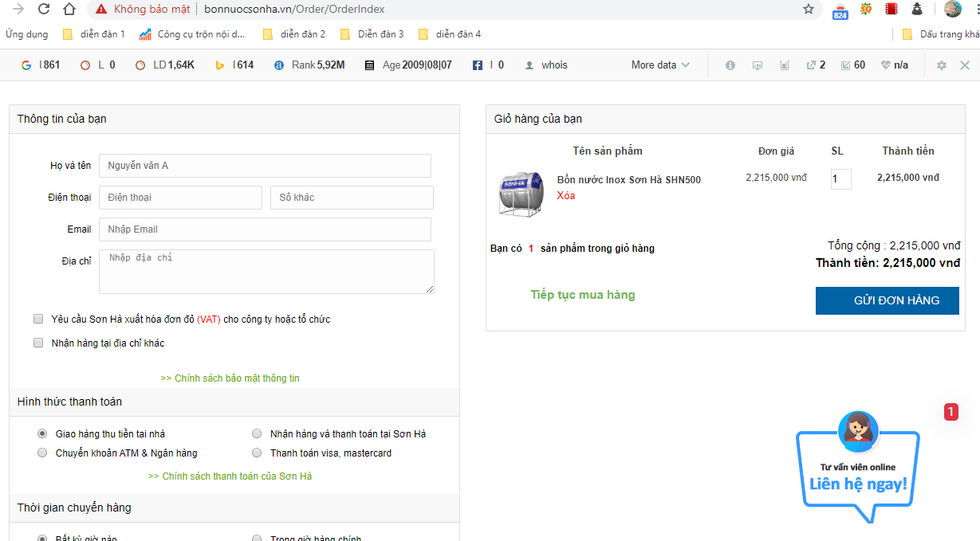Click the Nhập Email field

[x=265, y=229]
